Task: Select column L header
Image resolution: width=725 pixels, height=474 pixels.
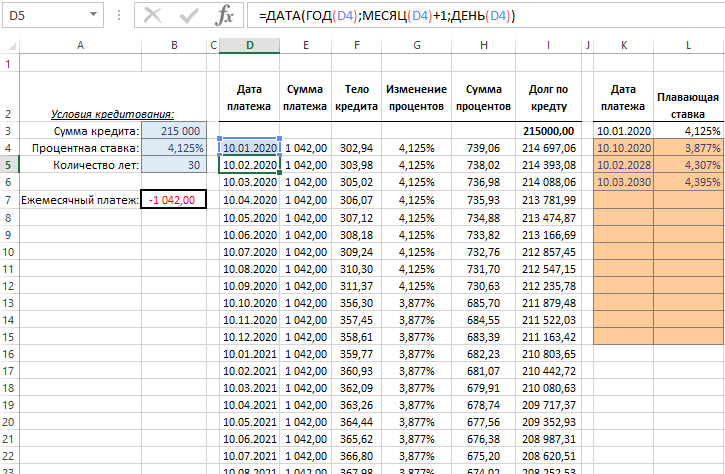Action: click(688, 45)
